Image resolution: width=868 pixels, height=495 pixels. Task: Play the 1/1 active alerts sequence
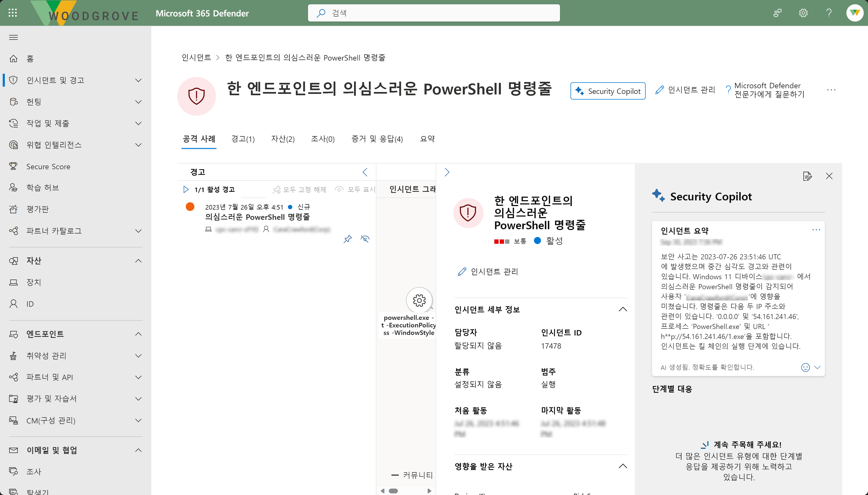[186, 189]
